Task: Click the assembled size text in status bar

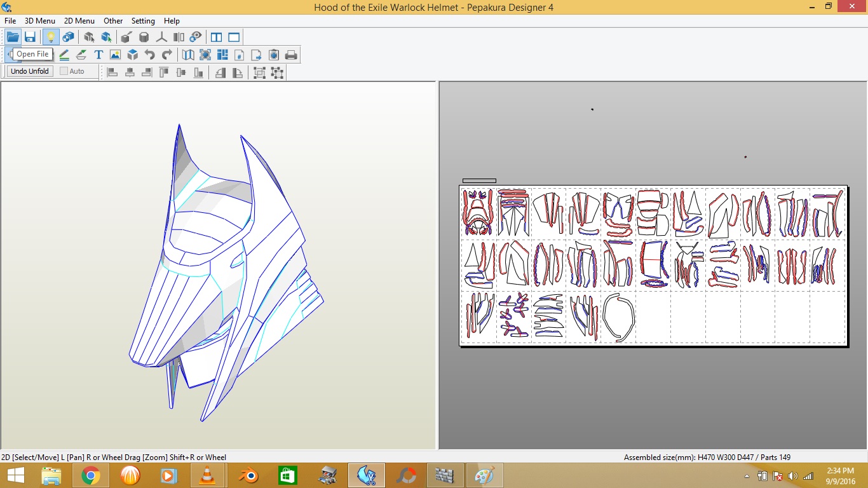Action: click(707, 457)
